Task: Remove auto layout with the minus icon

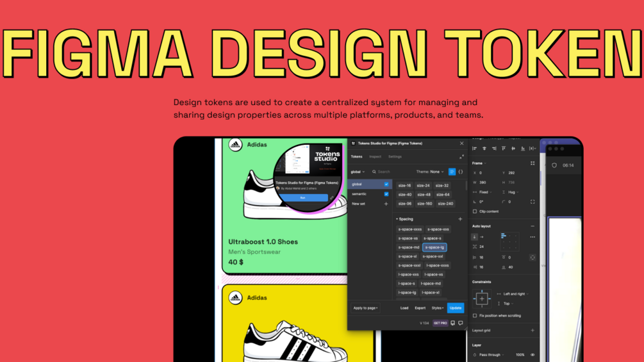Action: click(533, 226)
